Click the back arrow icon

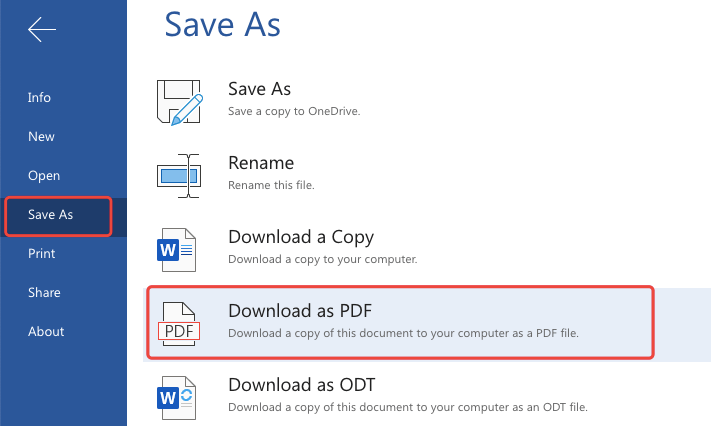click(x=42, y=31)
